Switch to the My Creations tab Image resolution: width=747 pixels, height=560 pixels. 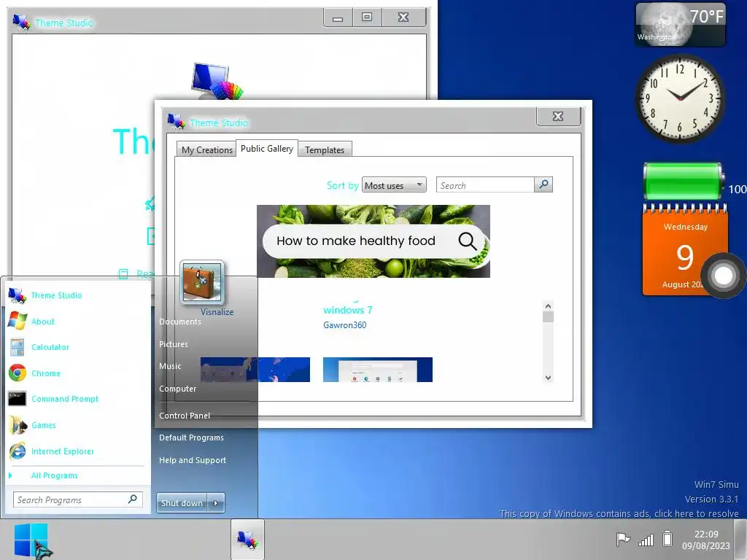coord(206,150)
